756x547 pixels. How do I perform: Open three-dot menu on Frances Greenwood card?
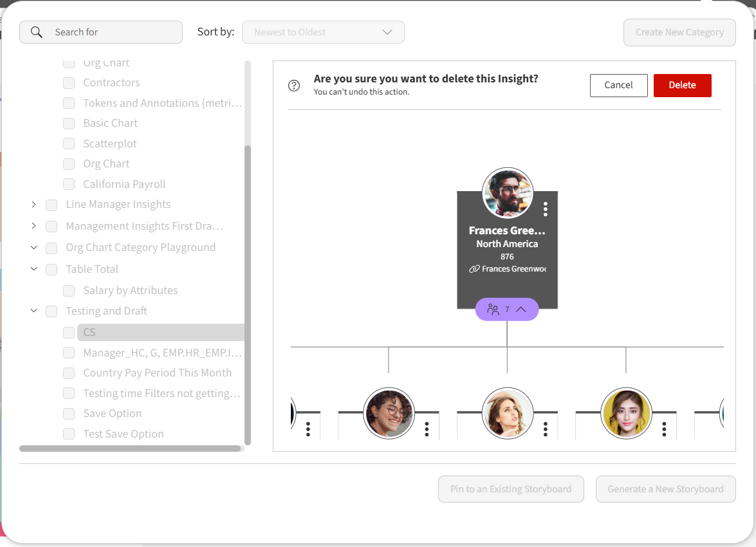[545, 209]
